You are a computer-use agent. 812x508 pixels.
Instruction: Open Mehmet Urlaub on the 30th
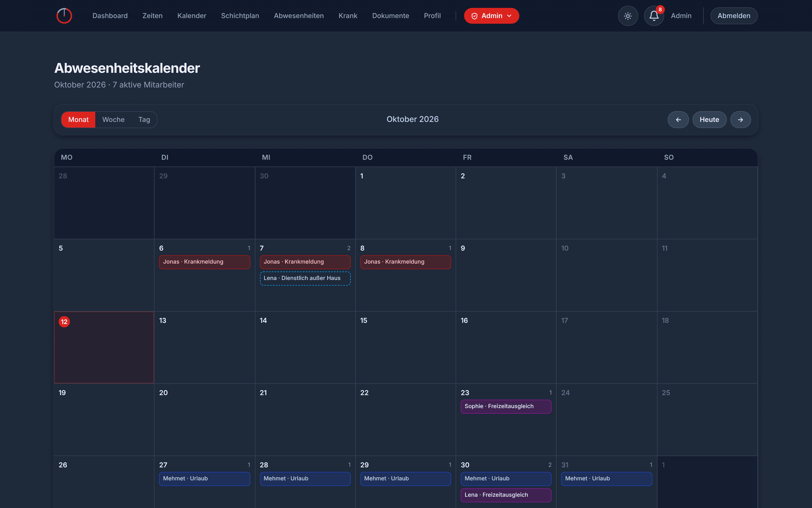[506, 479]
